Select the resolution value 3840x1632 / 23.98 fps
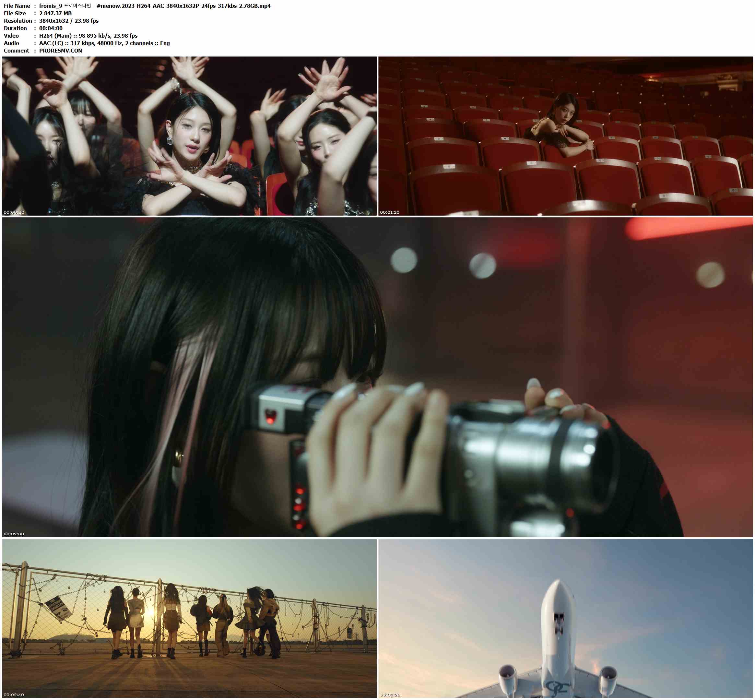755x700 pixels. point(69,21)
